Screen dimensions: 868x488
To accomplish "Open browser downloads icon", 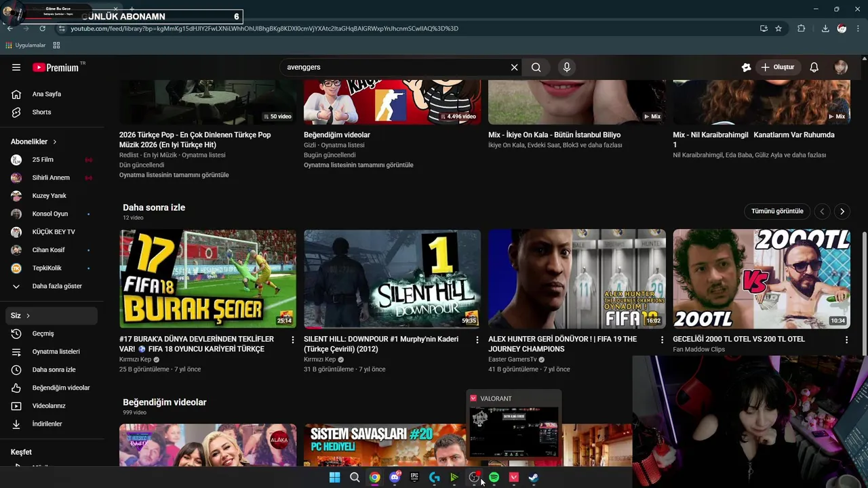I will [825, 28].
